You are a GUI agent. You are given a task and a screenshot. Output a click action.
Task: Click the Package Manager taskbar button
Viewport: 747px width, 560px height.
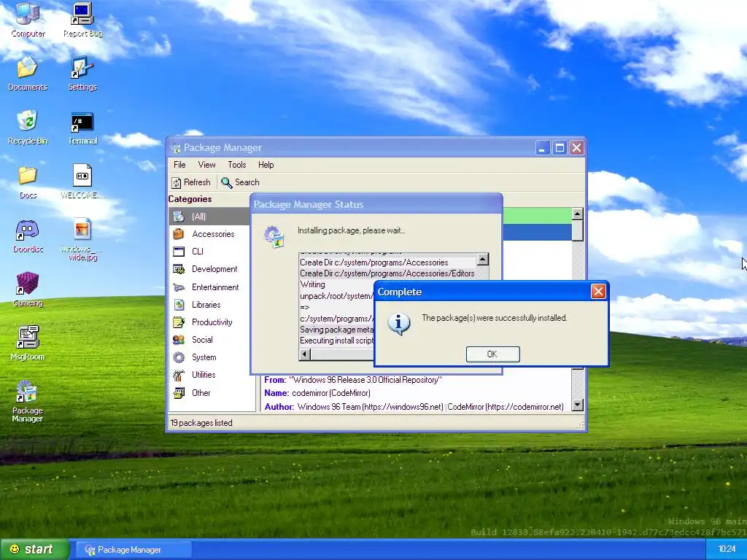(133, 550)
